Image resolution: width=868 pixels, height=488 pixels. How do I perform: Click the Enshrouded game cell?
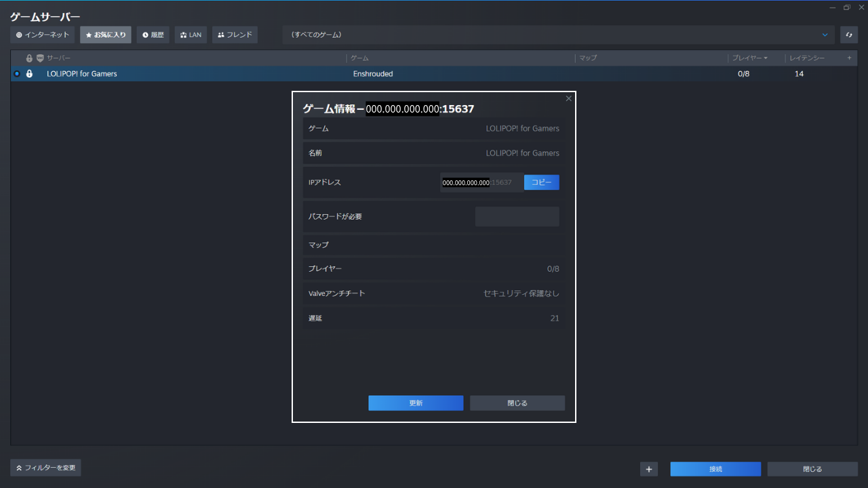(373, 74)
